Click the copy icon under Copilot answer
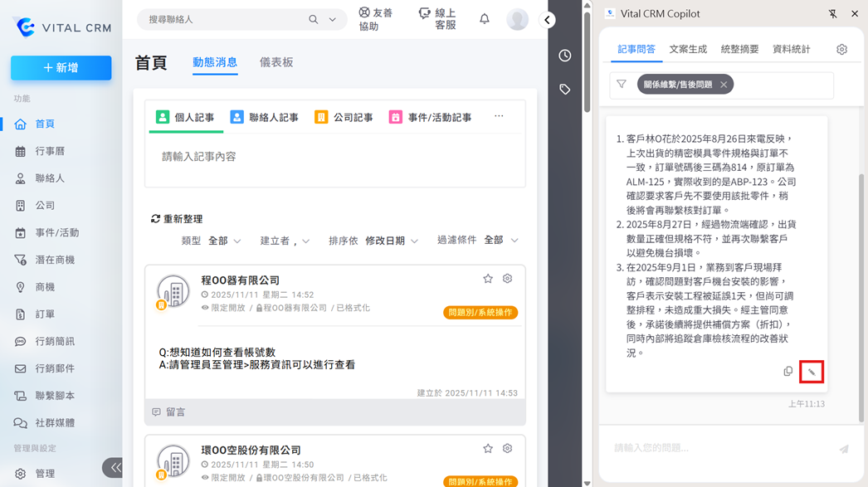Image resolution: width=868 pixels, height=487 pixels. pyautogui.click(x=788, y=372)
